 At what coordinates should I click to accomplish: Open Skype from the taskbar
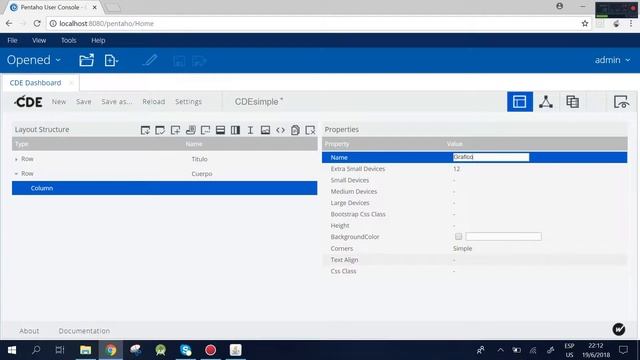[186, 350]
